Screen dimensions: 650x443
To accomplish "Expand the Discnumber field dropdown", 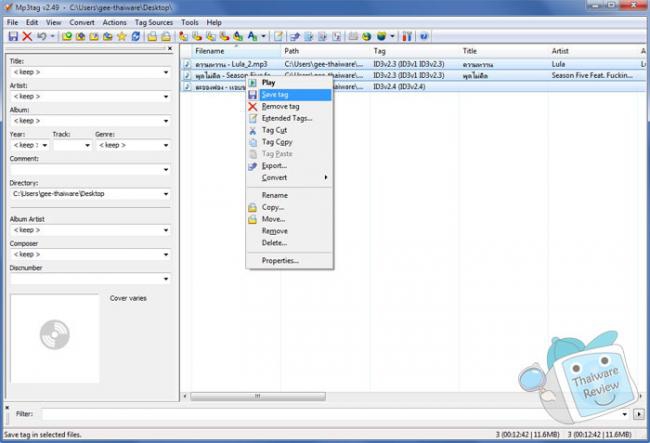I will pos(166,279).
